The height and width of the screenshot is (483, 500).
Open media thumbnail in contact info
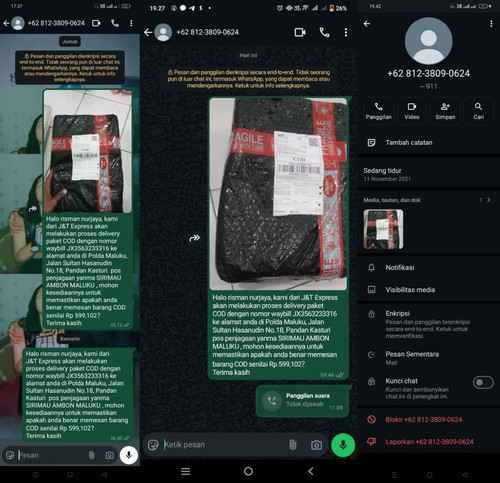point(383,229)
